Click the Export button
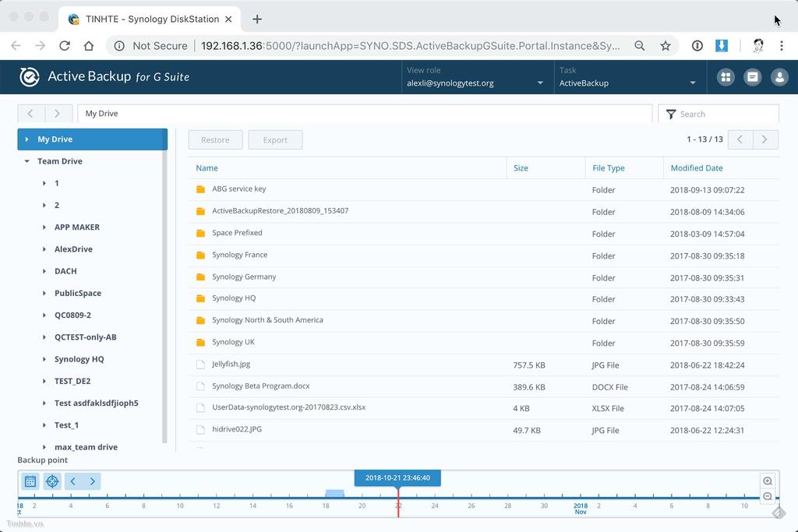 coord(275,140)
